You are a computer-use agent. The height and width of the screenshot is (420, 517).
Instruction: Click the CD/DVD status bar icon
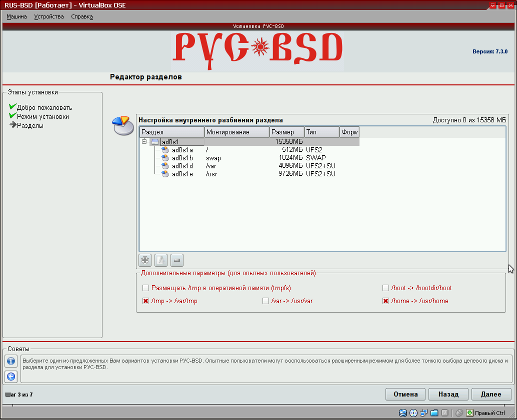[413, 413]
